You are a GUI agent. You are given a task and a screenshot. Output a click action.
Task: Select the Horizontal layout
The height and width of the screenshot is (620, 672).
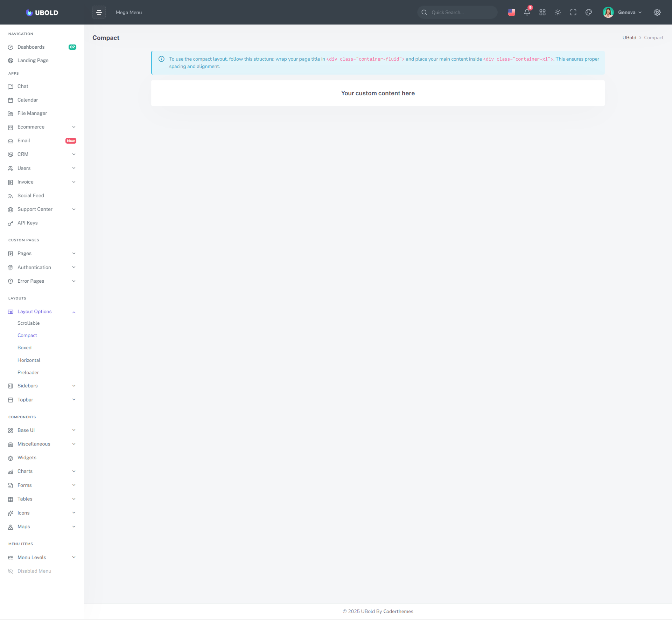(29, 360)
